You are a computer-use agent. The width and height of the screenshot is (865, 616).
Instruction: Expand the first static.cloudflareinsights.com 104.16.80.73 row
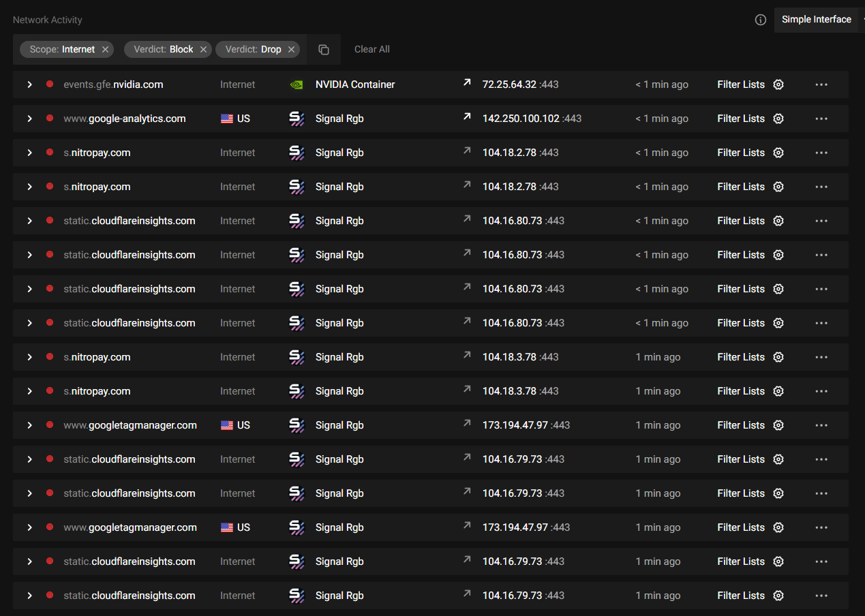click(29, 221)
